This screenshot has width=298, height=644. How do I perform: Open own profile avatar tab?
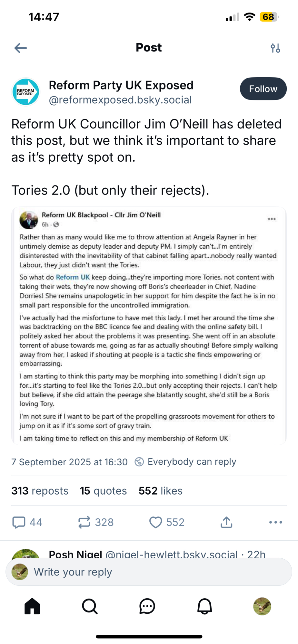[x=262, y=607]
